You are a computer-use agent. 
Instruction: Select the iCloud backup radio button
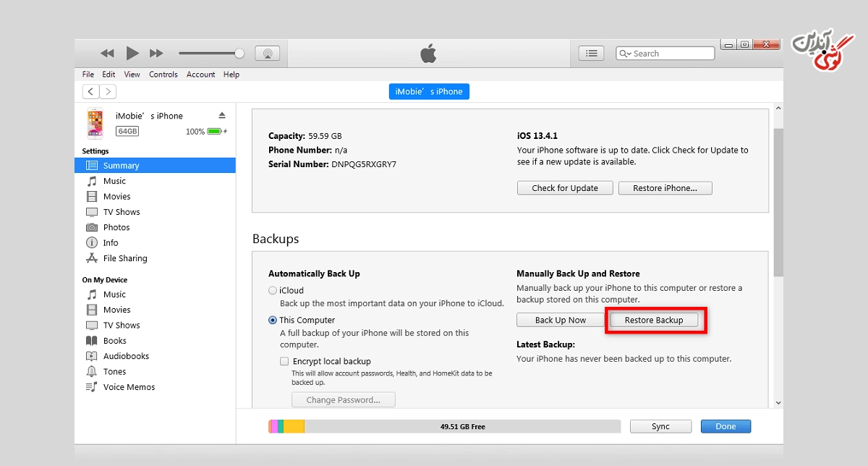pos(273,290)
